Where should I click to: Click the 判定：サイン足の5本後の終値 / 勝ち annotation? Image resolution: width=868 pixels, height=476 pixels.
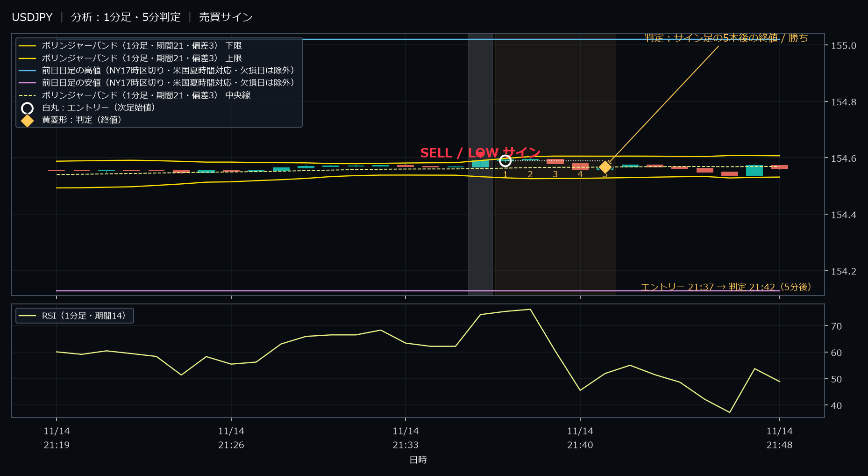coord(726,38)
